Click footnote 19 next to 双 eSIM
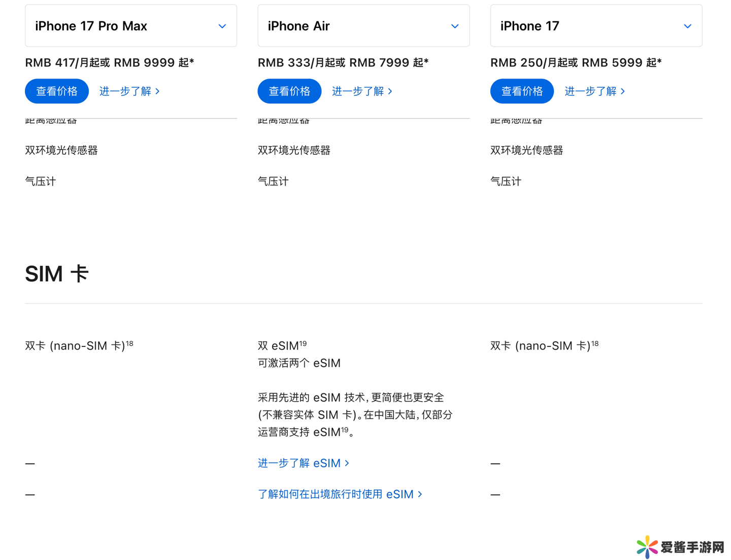Screen dimensions: 731x560 (x=303, y=343)
